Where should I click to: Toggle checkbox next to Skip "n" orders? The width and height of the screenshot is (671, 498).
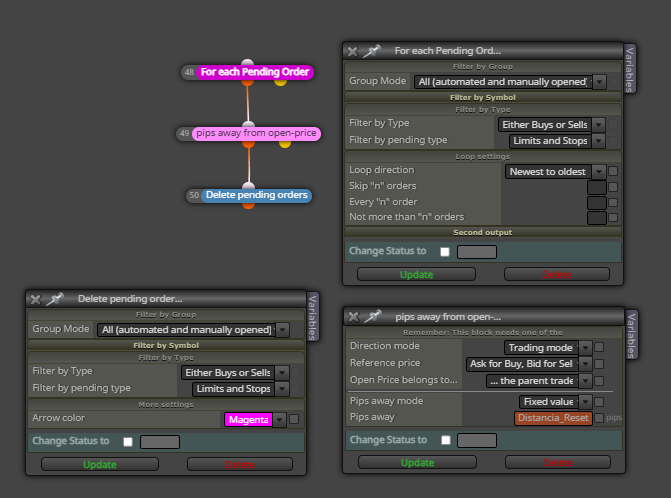point(613,187)
